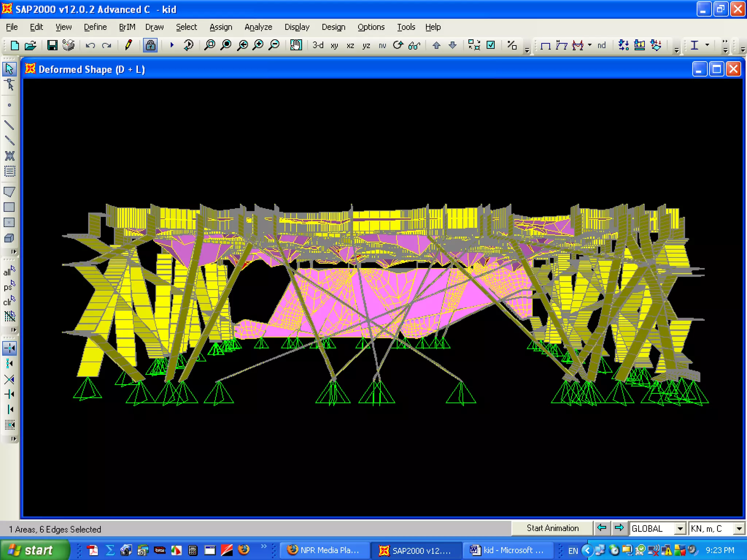The image size is (747, 560).
Task: Switch to 3-d view
Action: click(318, 45)
